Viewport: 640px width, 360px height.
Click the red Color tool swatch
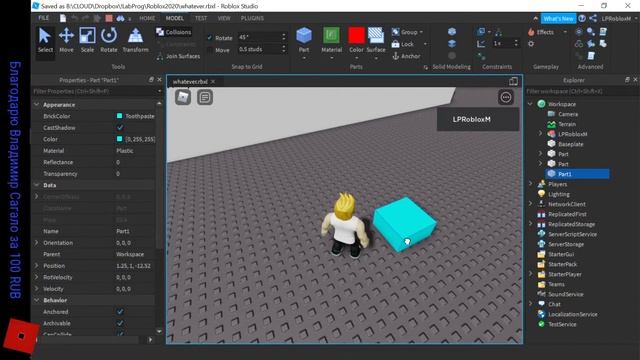click(x=356, y=36)
